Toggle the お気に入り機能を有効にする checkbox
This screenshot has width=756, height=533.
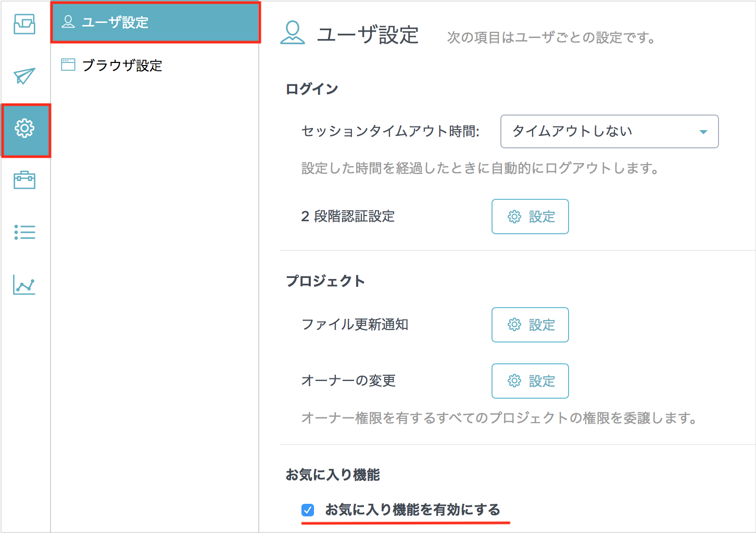pos(308,510)
